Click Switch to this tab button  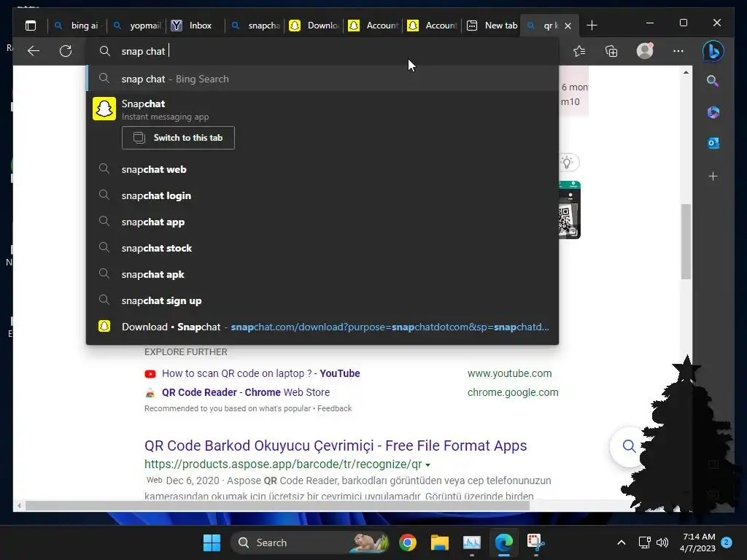click(178, 138)
